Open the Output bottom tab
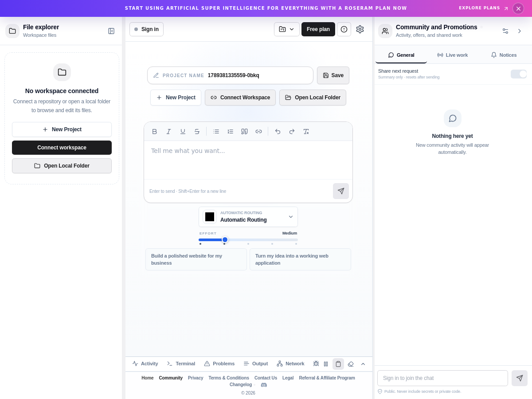Screen dimensions: 532x399 pos(255,364)
